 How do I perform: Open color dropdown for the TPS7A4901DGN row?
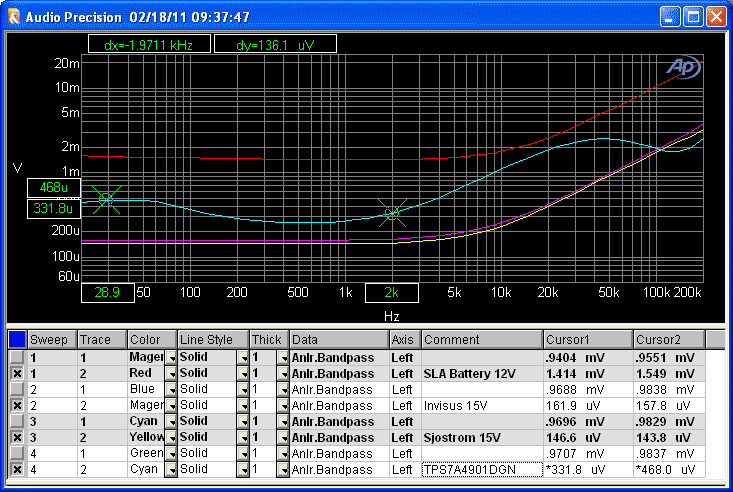pos(171,469)
